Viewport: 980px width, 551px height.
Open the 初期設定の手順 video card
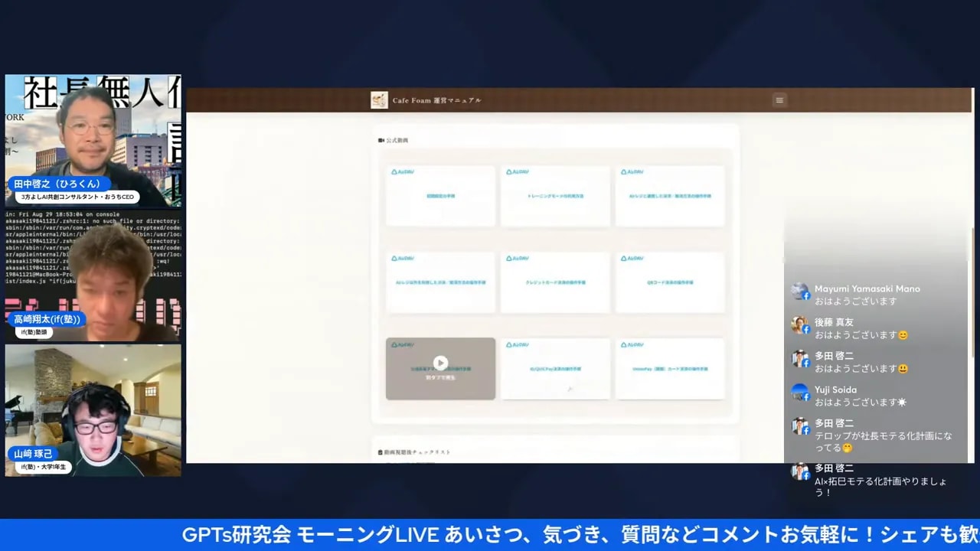tap(440, 197)
